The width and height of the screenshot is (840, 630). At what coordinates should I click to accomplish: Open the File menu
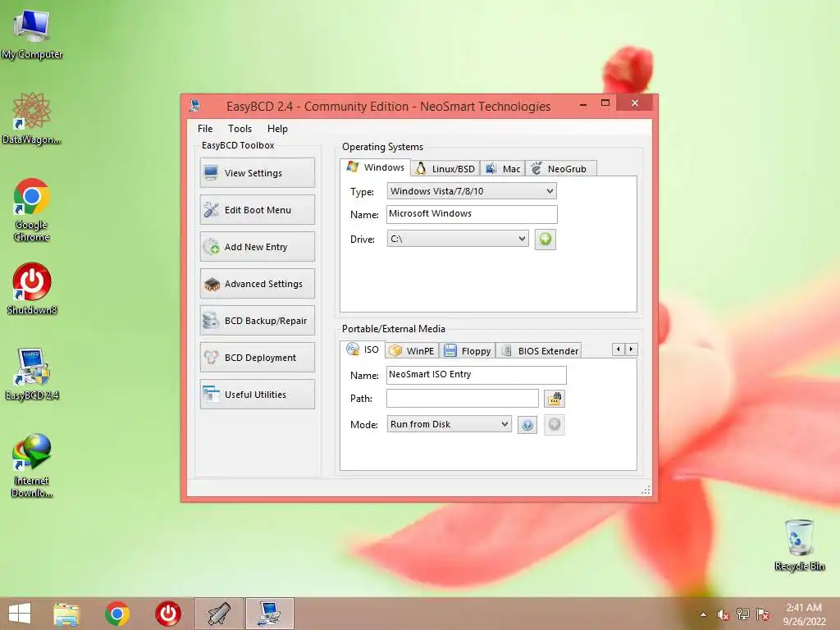pyautogui.click(x=205, y=129)
